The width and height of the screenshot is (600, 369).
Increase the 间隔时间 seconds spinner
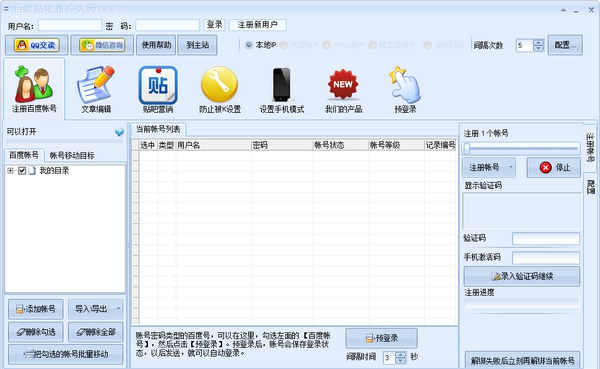pyautogui.click(x=400, y=355)
